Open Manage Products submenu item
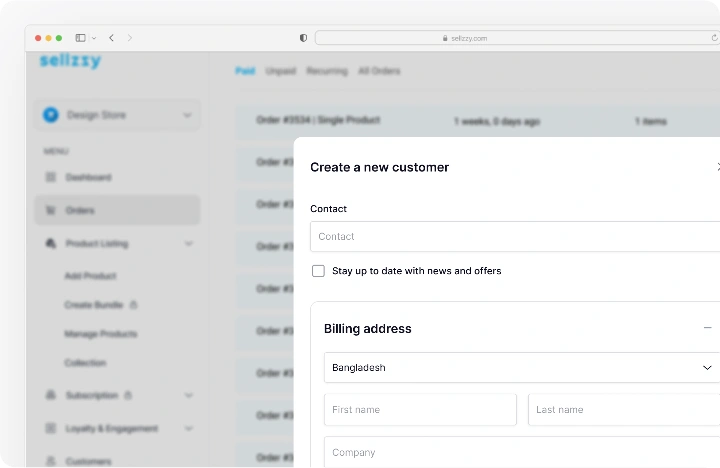The height and width of the screenshot is (468, 720). tap(101, 333)
